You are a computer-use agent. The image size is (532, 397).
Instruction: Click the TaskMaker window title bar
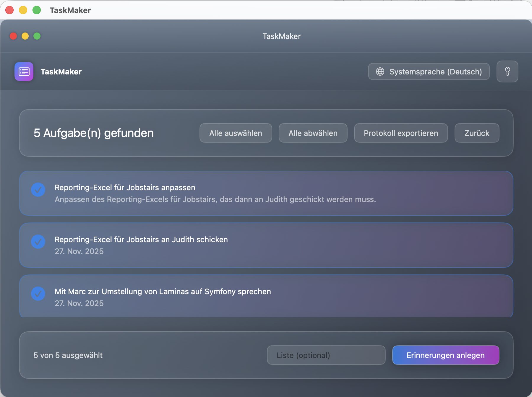(x=281, y=36)
